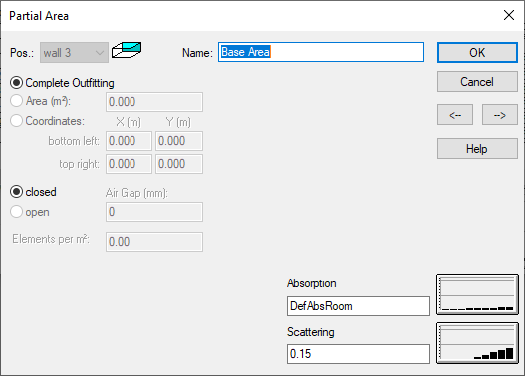Click the Partial Area title text
525x376 pixels.
click(x=39, y=16)
